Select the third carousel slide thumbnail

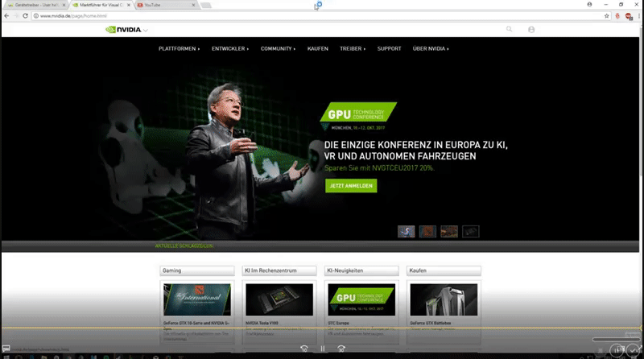coord(449,231)
